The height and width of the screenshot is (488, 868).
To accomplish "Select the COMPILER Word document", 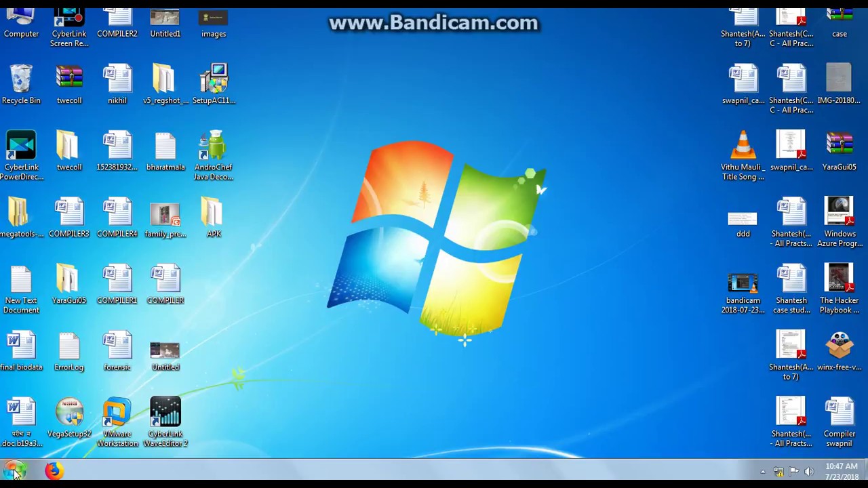I will 165,283.
